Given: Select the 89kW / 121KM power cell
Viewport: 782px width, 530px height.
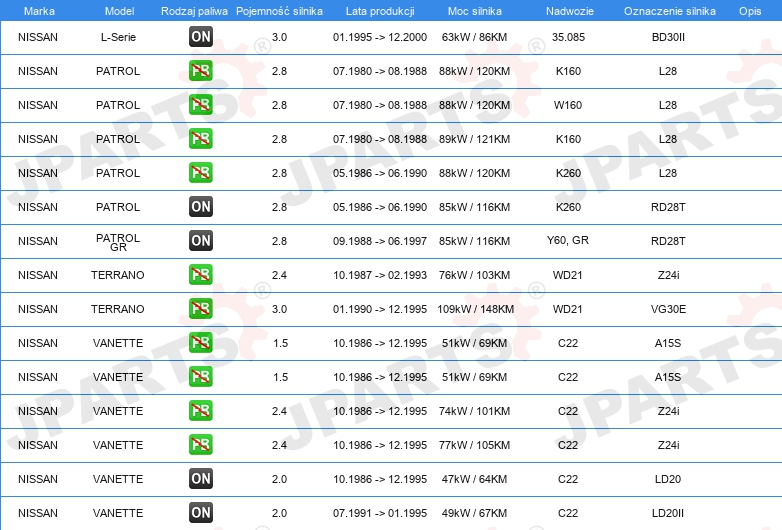Looking at the screenshot, I should tap(474, 139).
